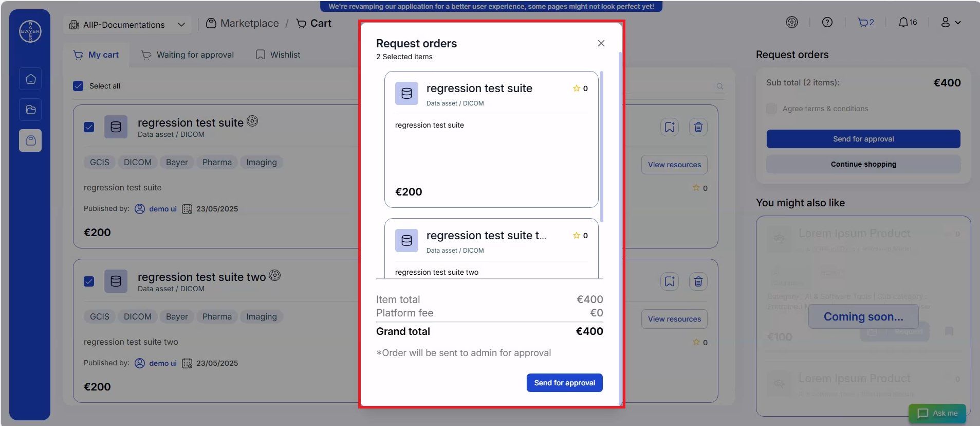Check Agree terms & conditions box
Viewport: 980px width, 426px height.
771,109
